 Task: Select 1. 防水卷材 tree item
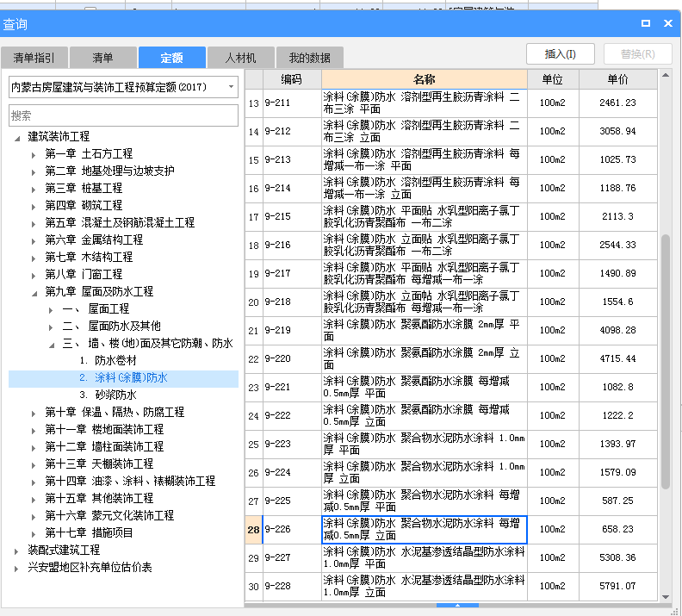point(108,360)
